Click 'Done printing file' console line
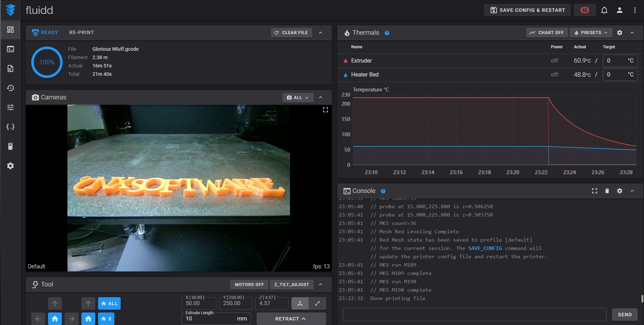 pos(398,298)
